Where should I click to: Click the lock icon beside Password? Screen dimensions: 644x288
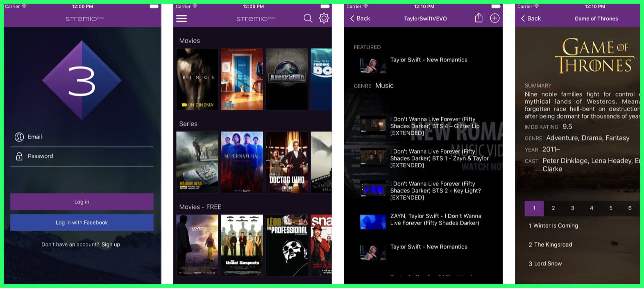pyautogui.click(x=19, y=156)
